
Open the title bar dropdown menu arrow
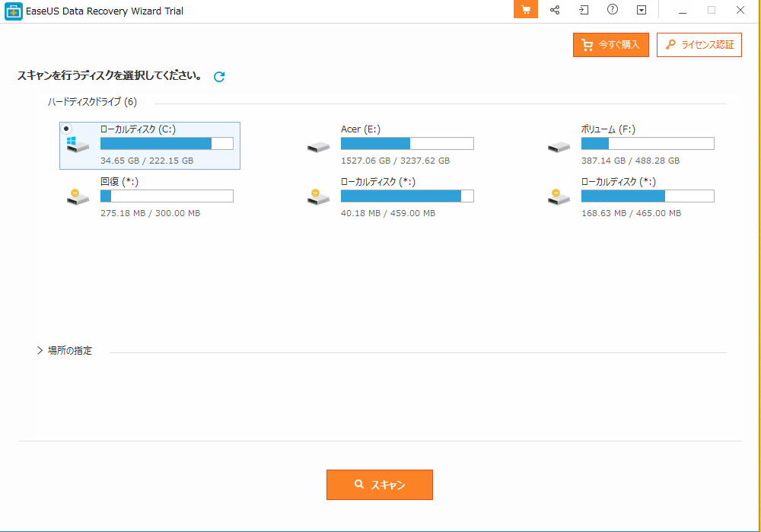click(x=642, y=10)
